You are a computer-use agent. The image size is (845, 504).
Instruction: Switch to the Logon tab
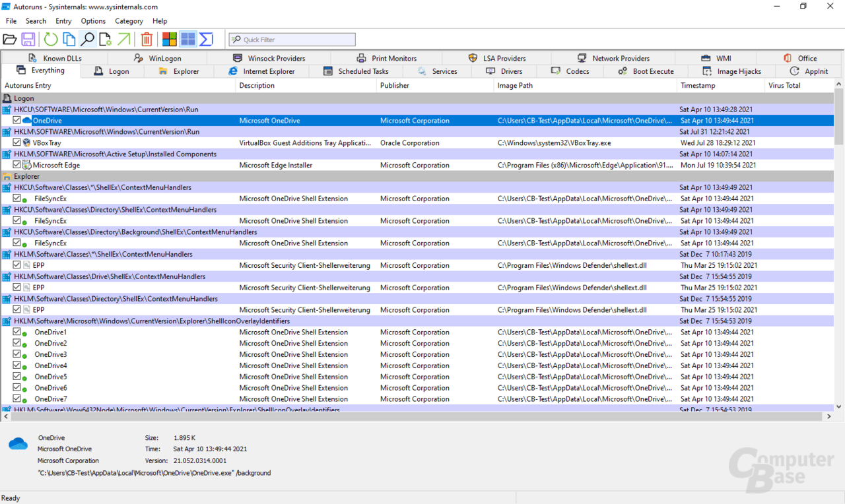click(112, 71)
